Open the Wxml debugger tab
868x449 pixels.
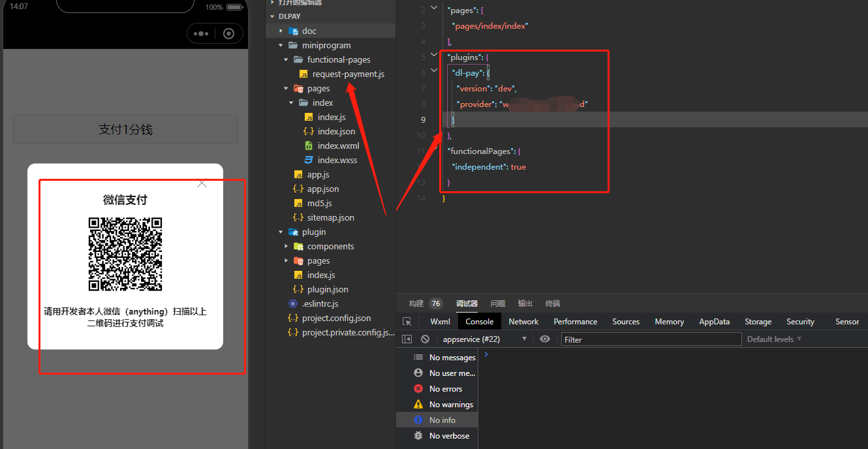(x=441, y=322)
